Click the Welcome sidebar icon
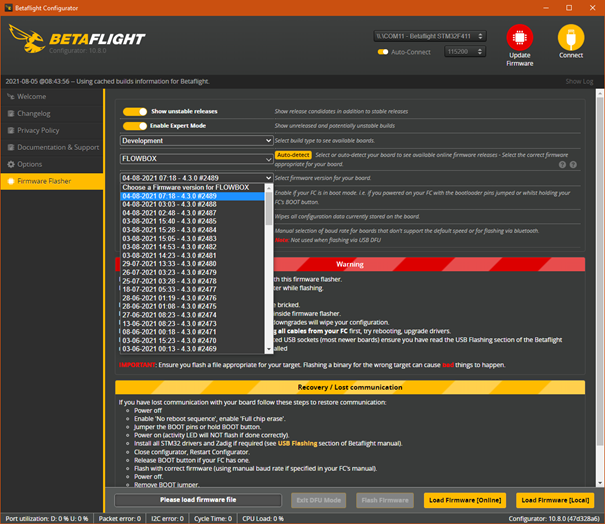This screenshot has height=524, width=605. [11, 96]
